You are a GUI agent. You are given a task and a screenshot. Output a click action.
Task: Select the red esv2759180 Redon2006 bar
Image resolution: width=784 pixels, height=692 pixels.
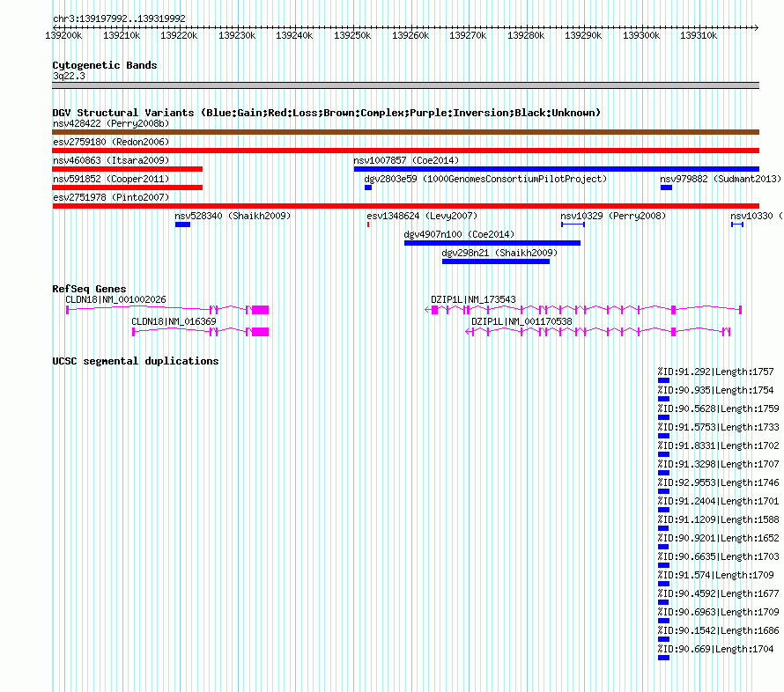405,151
